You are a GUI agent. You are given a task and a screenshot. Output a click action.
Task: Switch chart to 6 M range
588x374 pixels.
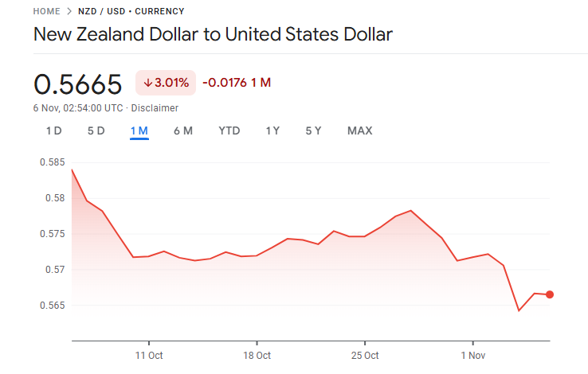click(182, 131)
